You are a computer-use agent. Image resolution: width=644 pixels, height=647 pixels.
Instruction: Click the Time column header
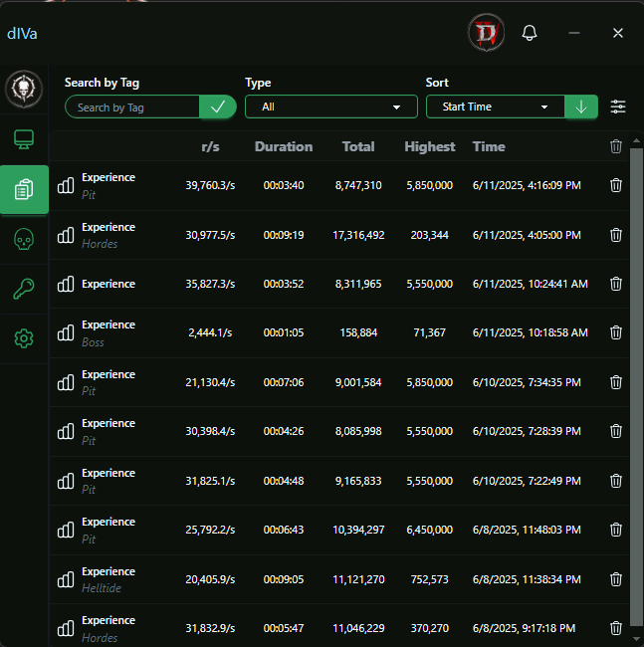coord(489,146)
